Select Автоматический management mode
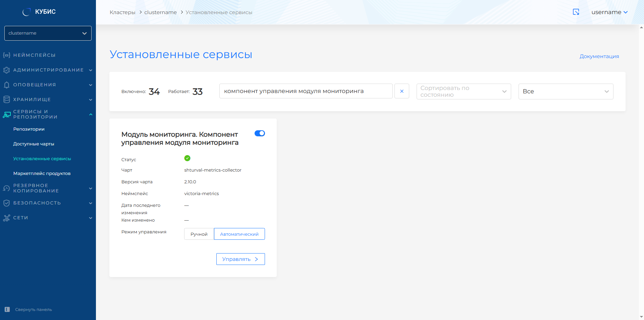 point(239,234)
